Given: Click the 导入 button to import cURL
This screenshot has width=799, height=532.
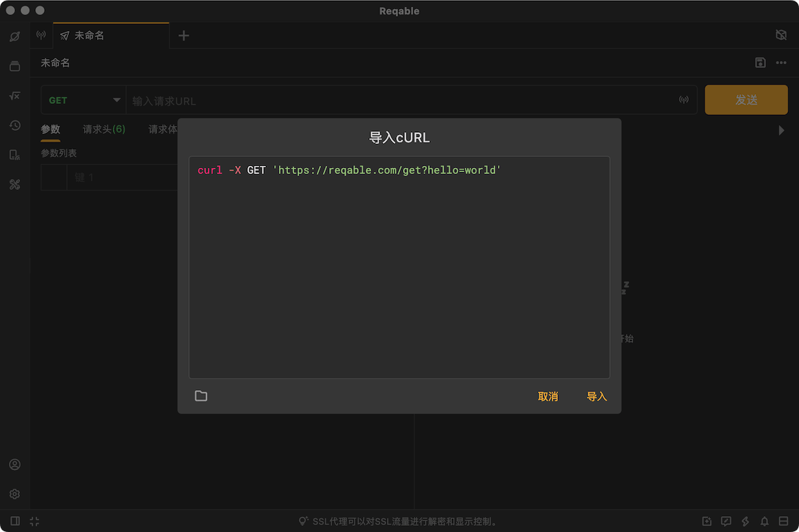Looking at the screenshot, I should click(x=596, y=396).
